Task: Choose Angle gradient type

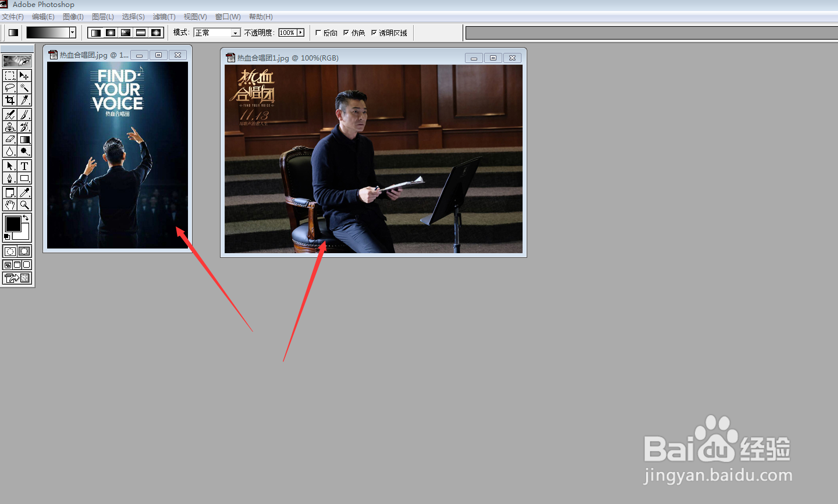Action: coord(126,33)
